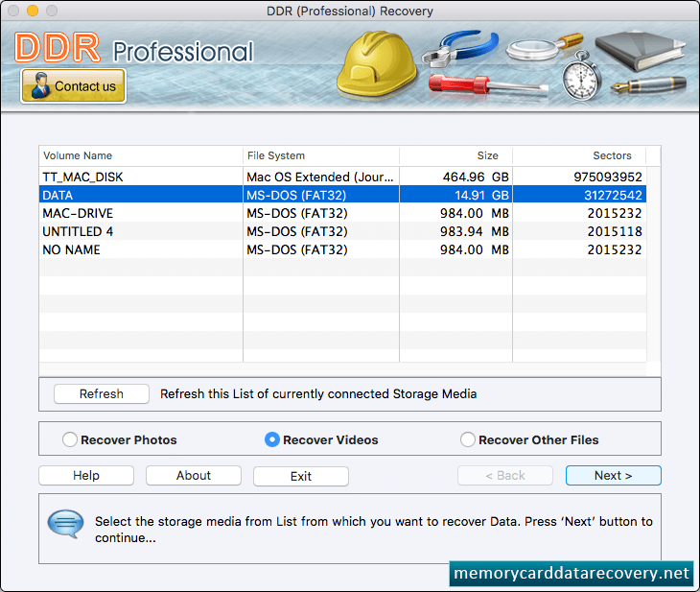Select the MAC-DRIVE volume row
This screenshot has height=592, width=700.
click(342, 213)
